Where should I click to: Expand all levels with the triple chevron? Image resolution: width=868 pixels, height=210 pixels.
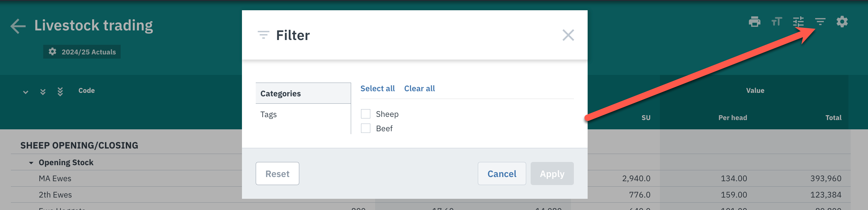(x=60, y=92)
